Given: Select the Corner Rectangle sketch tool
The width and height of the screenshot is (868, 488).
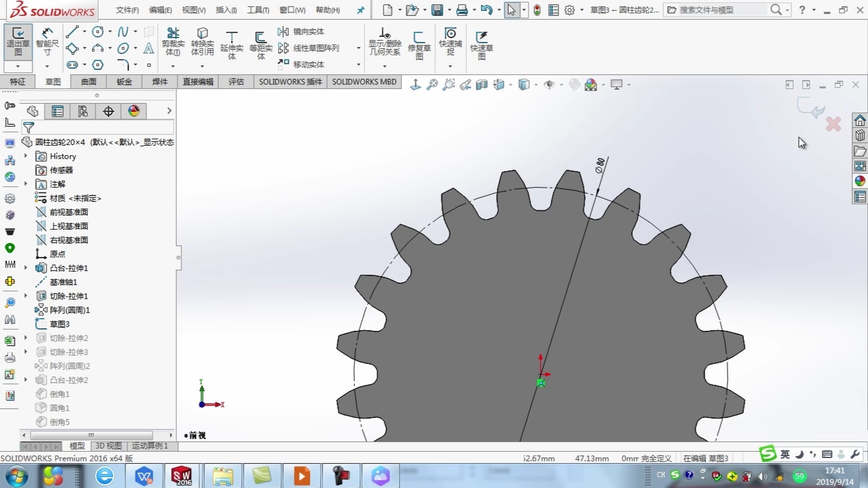Looking at the screenshot, I should [x=72, y=48].
